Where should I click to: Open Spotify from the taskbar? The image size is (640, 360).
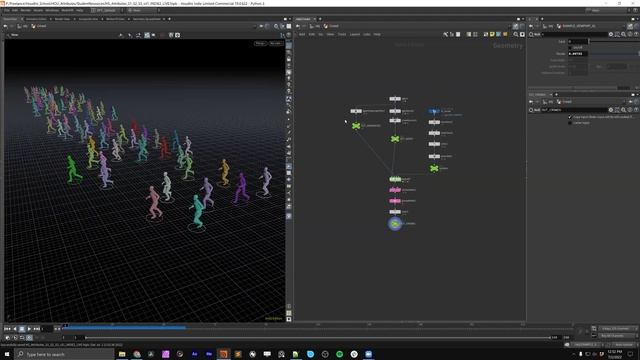point(340,354)
